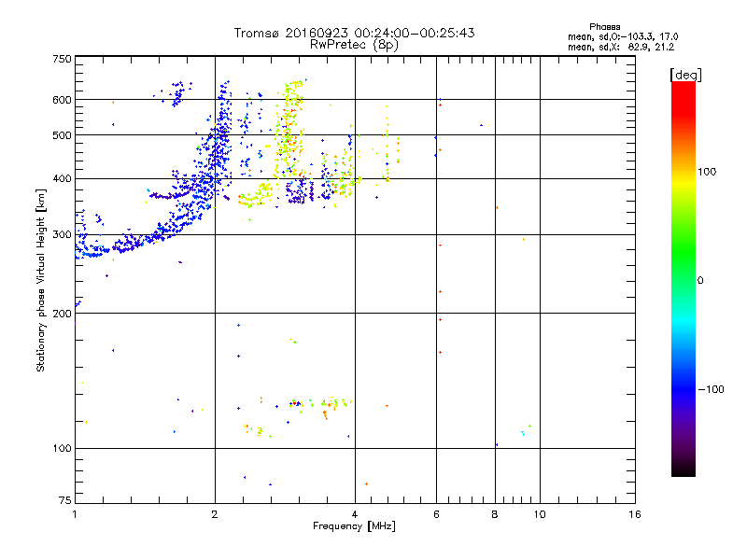This screenshot has width=747, height=560.
Task: Click the phase color bar
Action: 684,278
